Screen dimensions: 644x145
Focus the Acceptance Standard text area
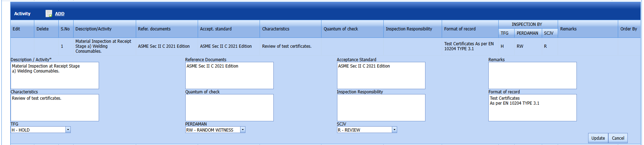pos(381,75)
